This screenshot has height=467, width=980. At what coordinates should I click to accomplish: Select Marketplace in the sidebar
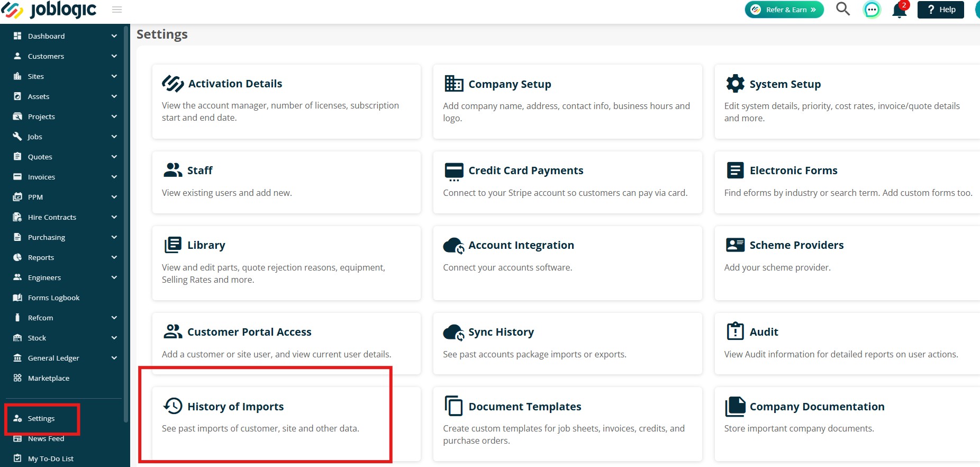(x=48, y=378)
